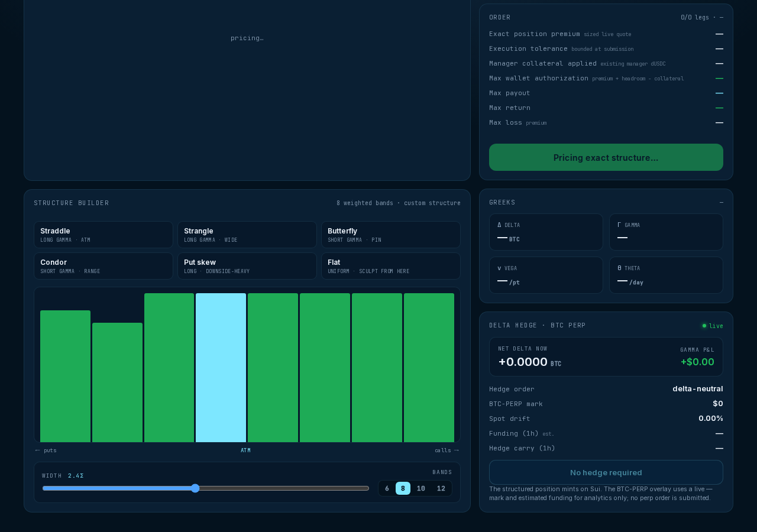Select the Strangle preset
The width and height of the screenshot is (757, 532).
[247, 235]
